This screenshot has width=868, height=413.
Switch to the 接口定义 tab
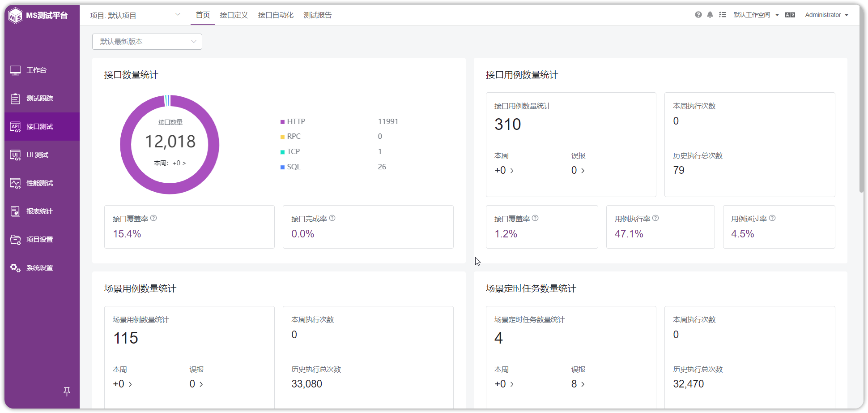click(x=234, y=15)
